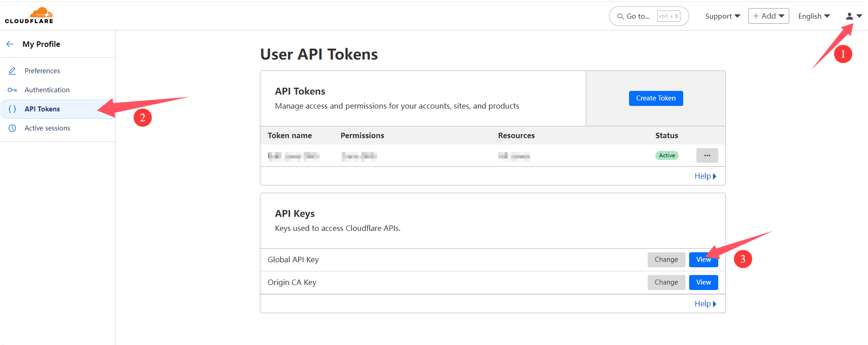Image resolution: width=868 pixels, height=345 pixels.
Task: Click the magnifier icon in Go to search
Action: coord(620,16)
